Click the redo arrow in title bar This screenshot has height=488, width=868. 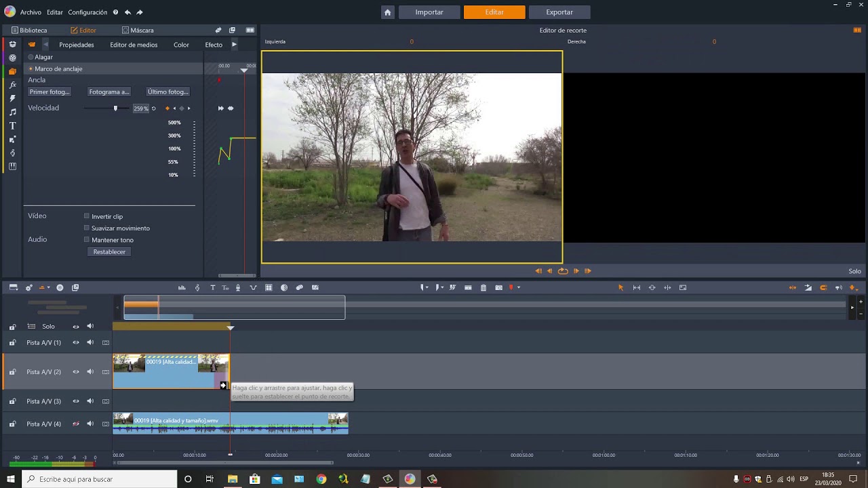(140, 12)
